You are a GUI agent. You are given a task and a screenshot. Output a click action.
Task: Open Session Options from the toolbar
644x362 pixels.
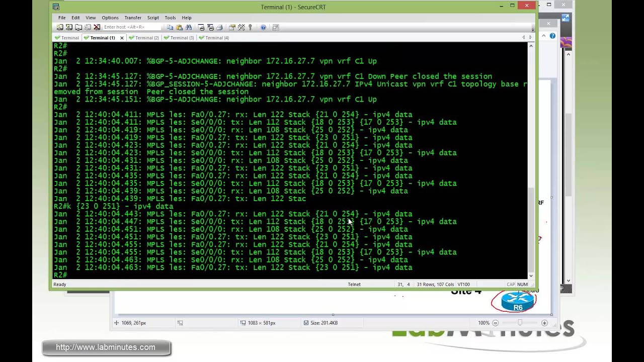coord(232,27)
